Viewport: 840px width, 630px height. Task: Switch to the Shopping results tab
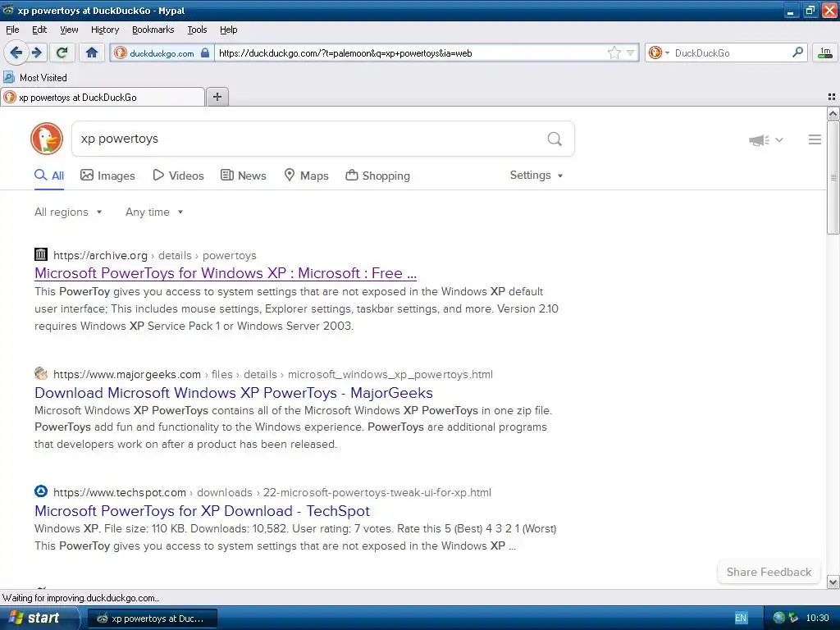tap(377, 176)
